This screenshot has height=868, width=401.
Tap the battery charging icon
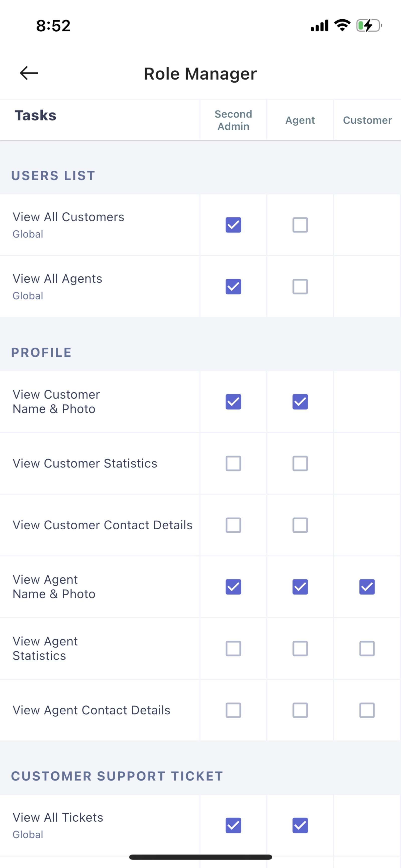click(369, 26)
